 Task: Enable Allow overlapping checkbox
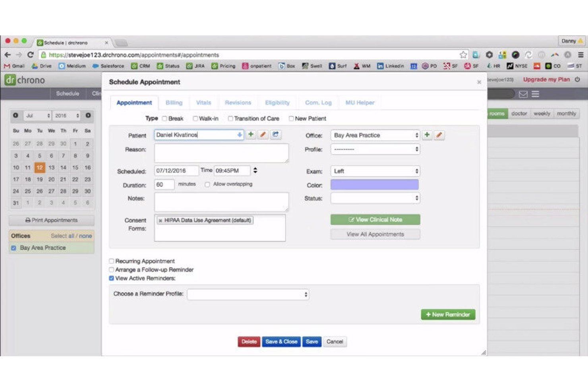coord(207,184)
